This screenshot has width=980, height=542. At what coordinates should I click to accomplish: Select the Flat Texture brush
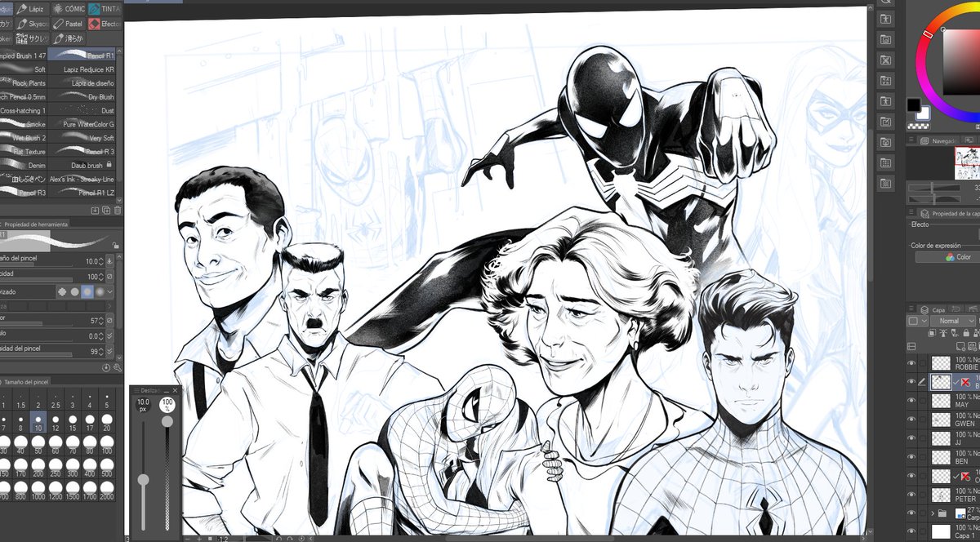(23, 152)
